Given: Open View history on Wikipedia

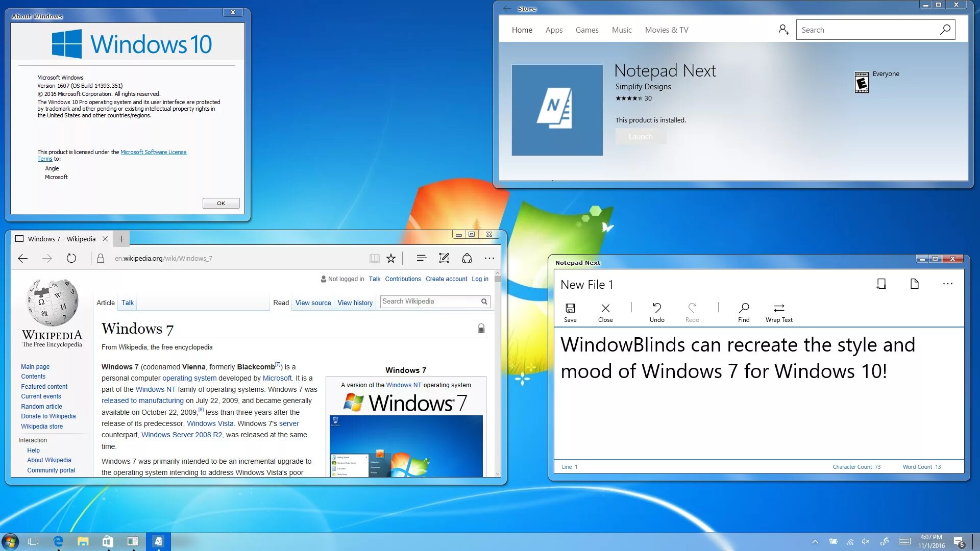Looking at the screenshot, I should tap(355, 303).
